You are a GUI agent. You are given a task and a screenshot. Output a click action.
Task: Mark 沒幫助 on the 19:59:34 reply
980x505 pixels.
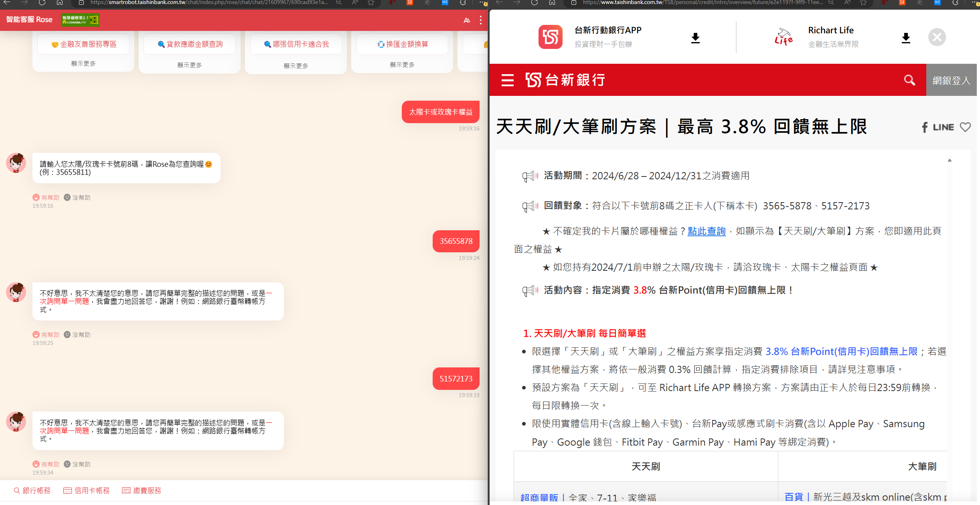(77, 464)
